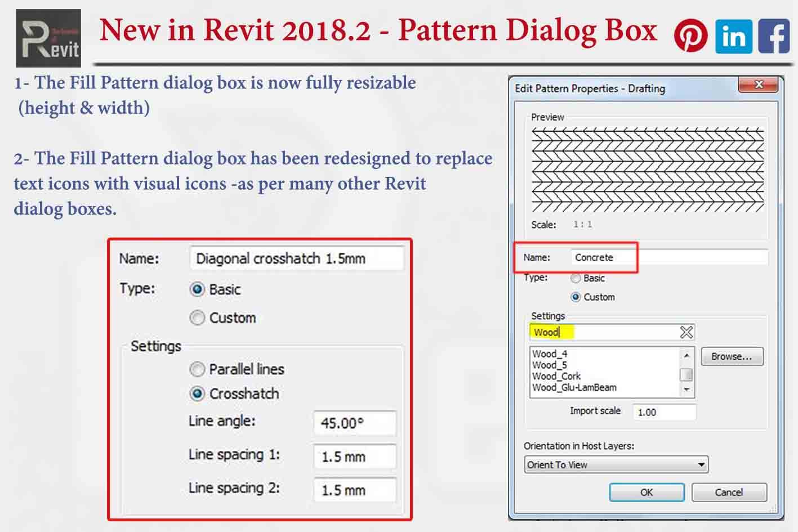
Task: Close the Edit Pattern Properties dialog
Action: [759, 85]
